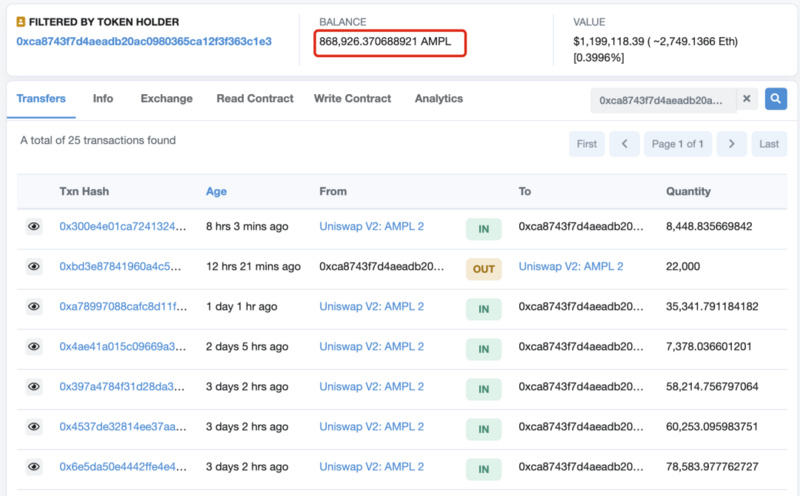Viewport: 800px width, 496px height.
Task: Click the Page 1 of 1 indicator
Action: 678,144
